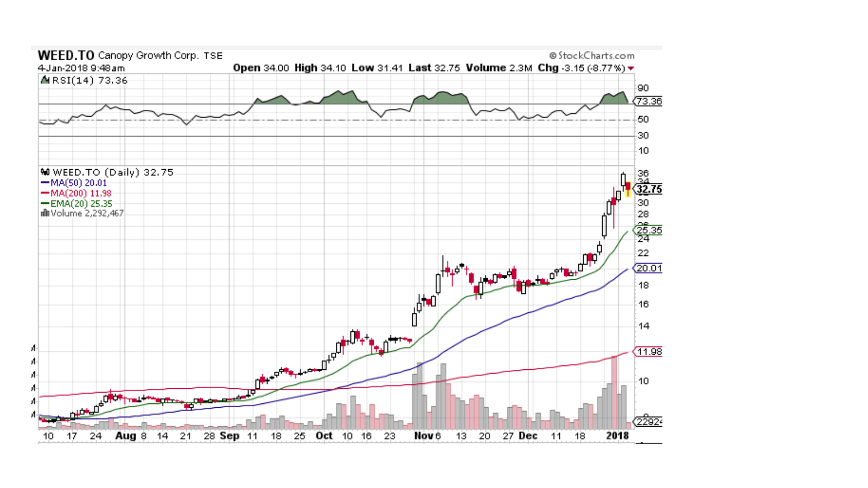Click the 25.35 EMA tag on right axis

point(648,230)
